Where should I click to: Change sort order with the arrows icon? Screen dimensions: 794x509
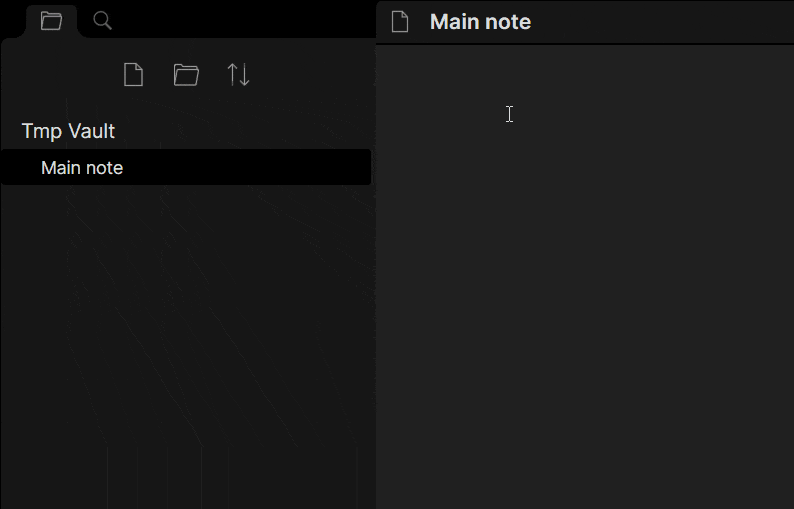(x=239, y=75)
